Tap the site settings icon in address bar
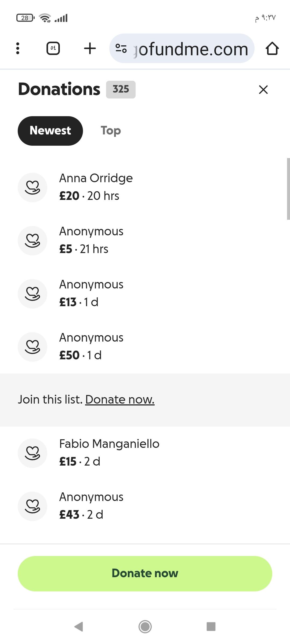The image size is (290, 644). click(x=121, y=49)
